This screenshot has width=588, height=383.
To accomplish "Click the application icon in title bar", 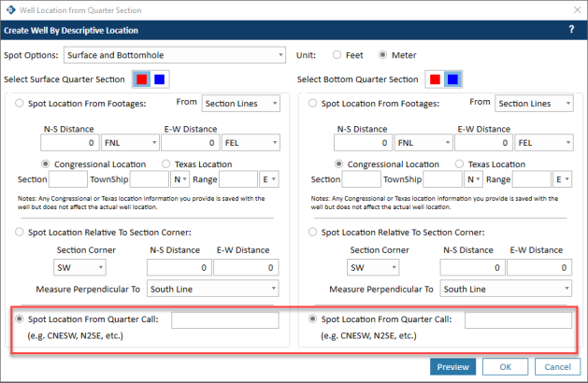I will [x=11, y=10].
